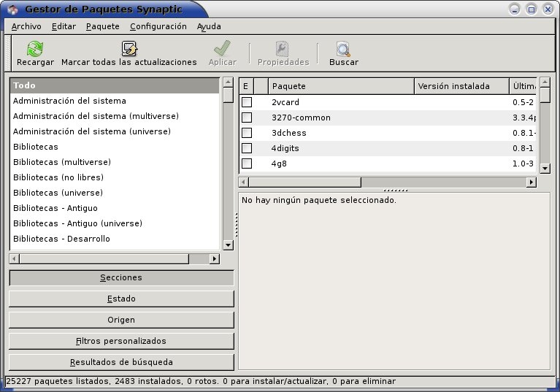Image resolution: width=560 pixels, height=392 pixels.
Task: Click version 0.5-2 cell for 2vcard
Action: point(523,102)
